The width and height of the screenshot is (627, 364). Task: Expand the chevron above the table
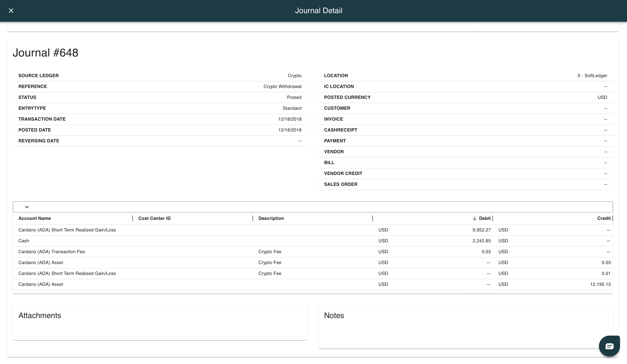click(x=27, y=207)
